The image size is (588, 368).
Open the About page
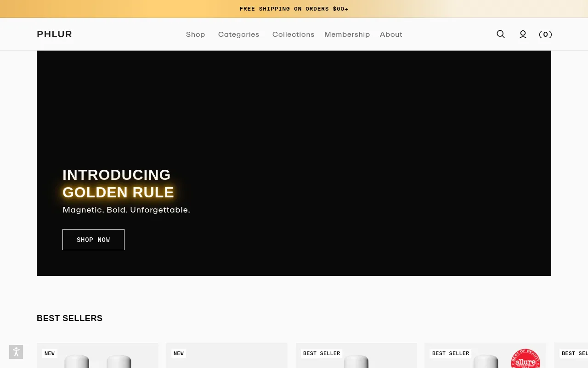click(391, 34)
